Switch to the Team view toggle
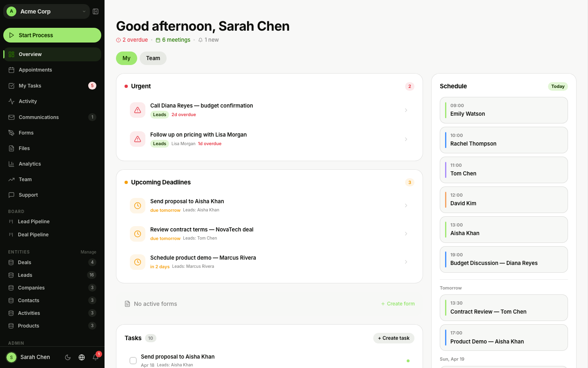 pyautogui.click(x=153, y=58)
